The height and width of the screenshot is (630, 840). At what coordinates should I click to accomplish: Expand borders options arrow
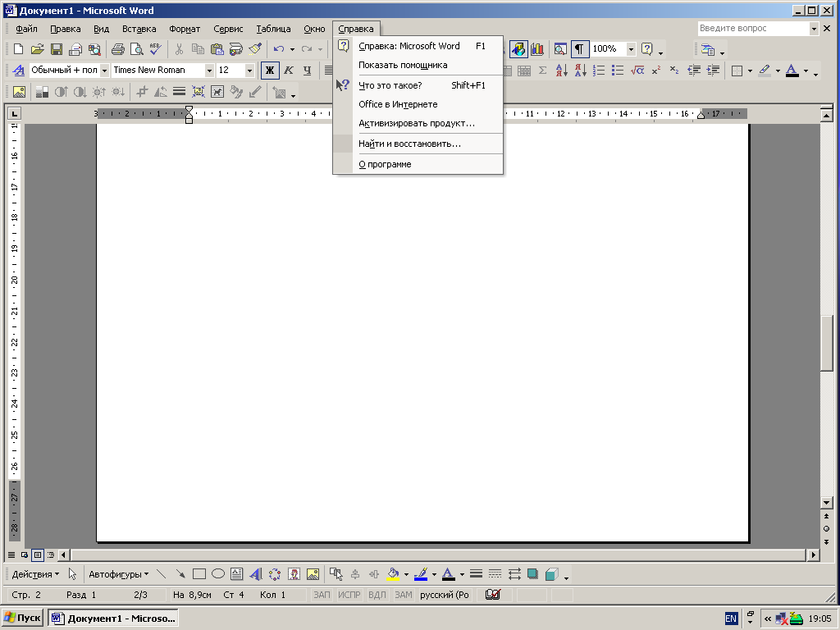(750, 71)
